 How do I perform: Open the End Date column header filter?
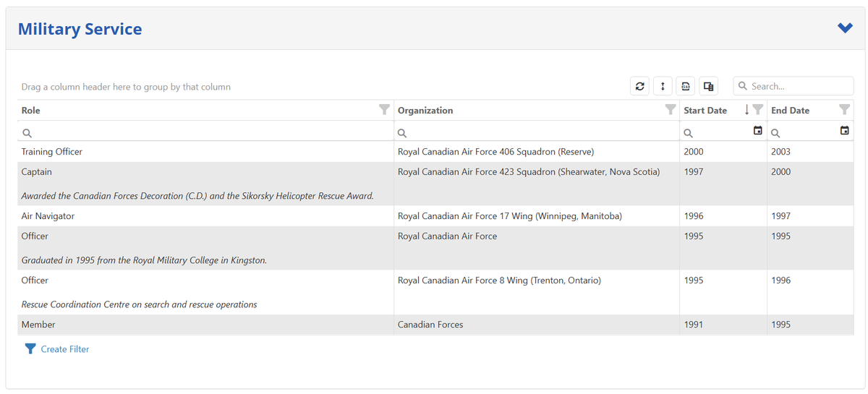coord(844,110)
